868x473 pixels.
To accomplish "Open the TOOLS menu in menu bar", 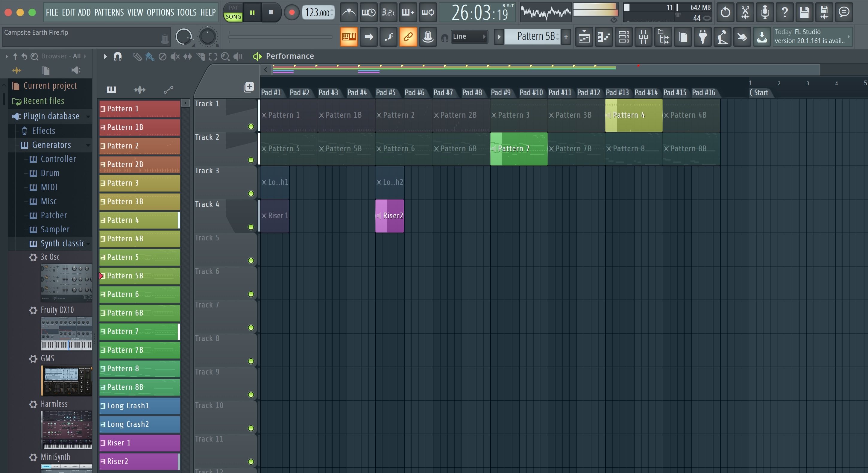I will (x=186, y=12).
